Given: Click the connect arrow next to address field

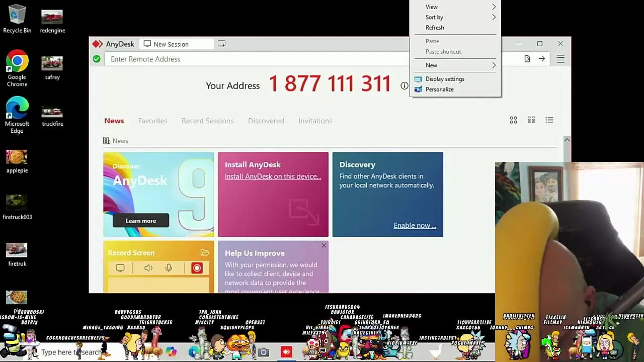Looking at the screenshot, I should [x=542, y=59].
